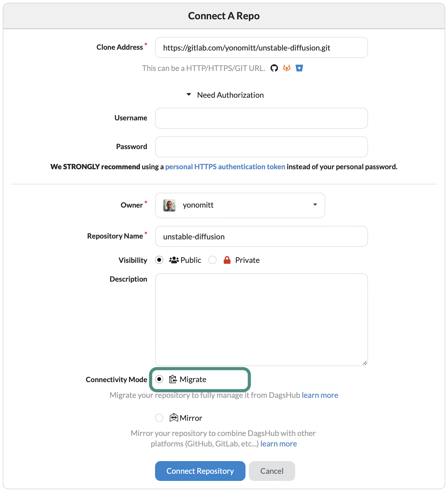Click the GitLab fox icon
The width and height of the screenshot is (448, 492).
pos(287,68)
